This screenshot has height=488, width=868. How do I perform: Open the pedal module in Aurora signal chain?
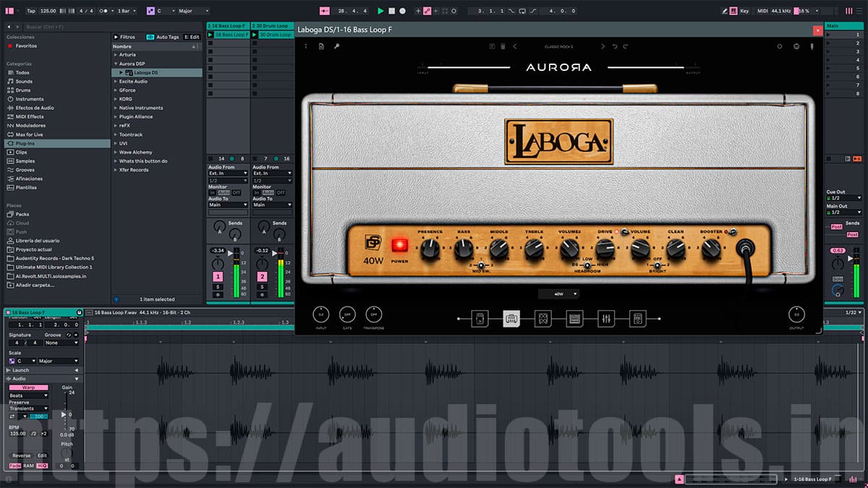click(x=480, y=318)
